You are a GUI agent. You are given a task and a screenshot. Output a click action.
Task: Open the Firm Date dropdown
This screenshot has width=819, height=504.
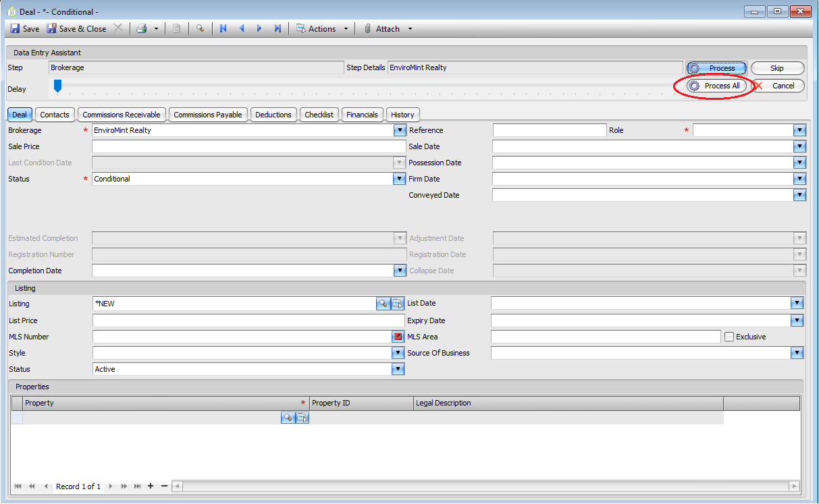pyautogui.click(x=800, y=179)
